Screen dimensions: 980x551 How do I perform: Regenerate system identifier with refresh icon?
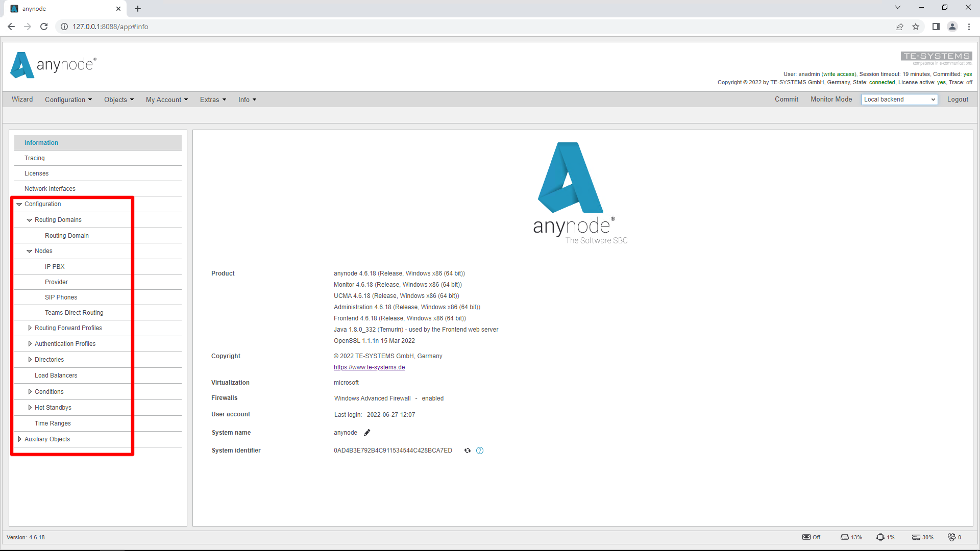pos(467,450)
